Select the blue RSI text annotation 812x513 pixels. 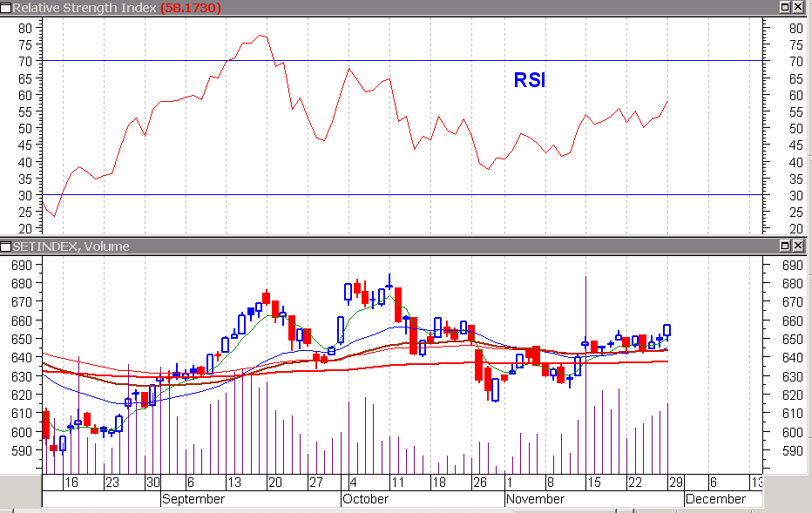tap(530, 80)
